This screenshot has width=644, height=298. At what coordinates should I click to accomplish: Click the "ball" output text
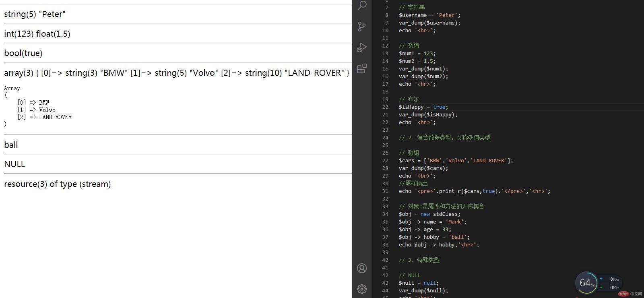(11, 145)
